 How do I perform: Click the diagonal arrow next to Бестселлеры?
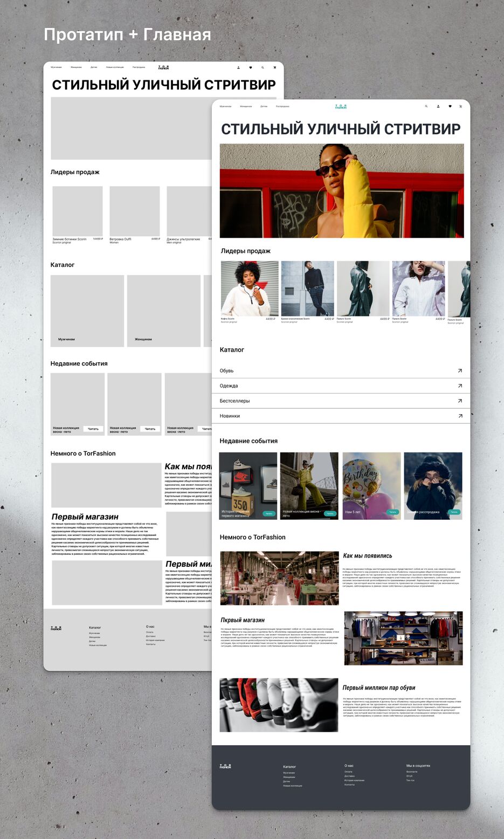click(x=460, y=401)
